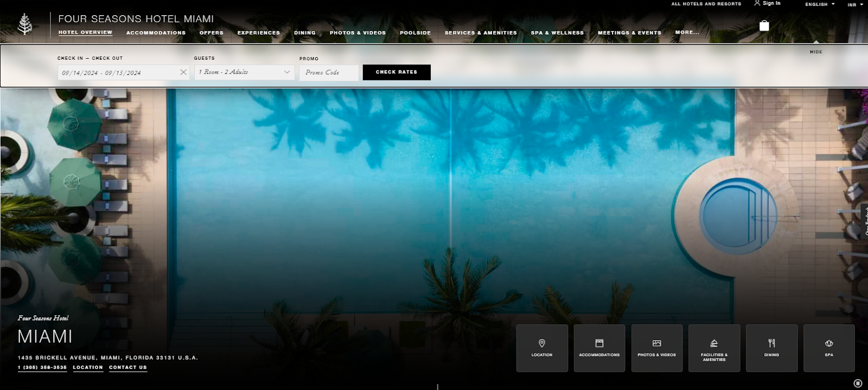The height and width of the screenshot is (390, 868).
Task: Open Facilities & Amenities icon tile
Action: click(714, 348)
